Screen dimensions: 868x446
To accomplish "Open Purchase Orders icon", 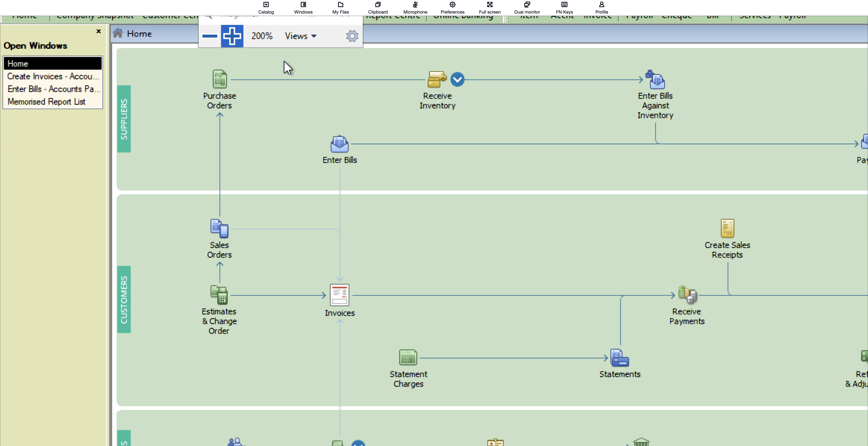I will click(220, 79).
